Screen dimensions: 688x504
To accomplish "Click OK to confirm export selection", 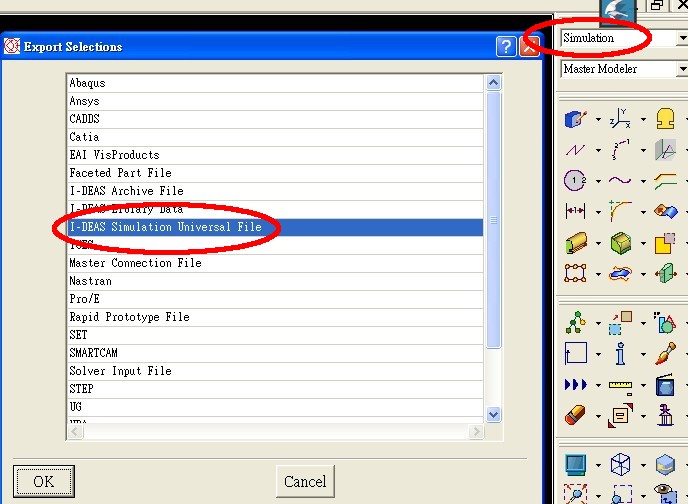I will tap(44, 482).
